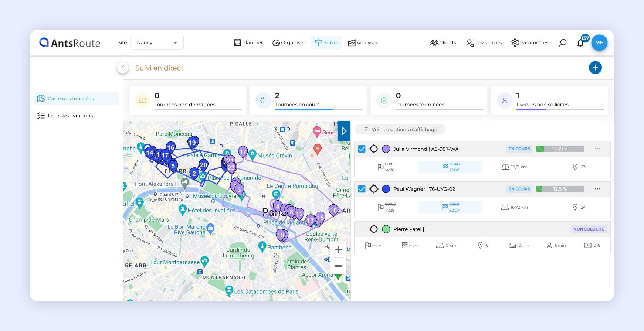Click Julia Virmond purple color swatch
Viewport: 644px width, 331px height.
click(x=386, y=149)
